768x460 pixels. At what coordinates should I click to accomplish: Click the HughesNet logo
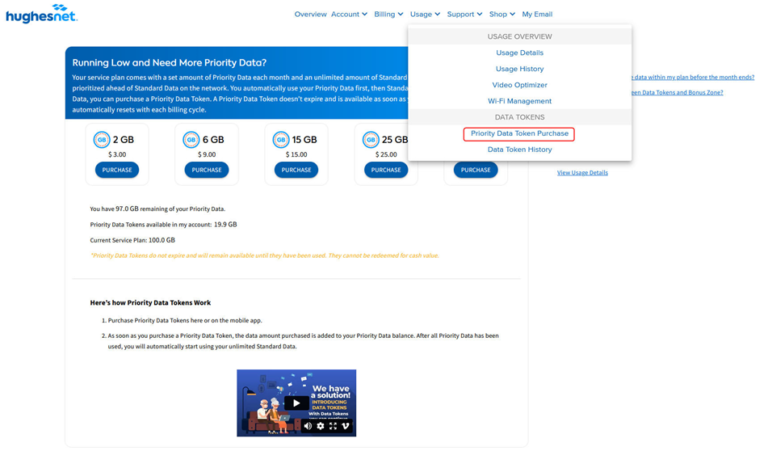41,14
